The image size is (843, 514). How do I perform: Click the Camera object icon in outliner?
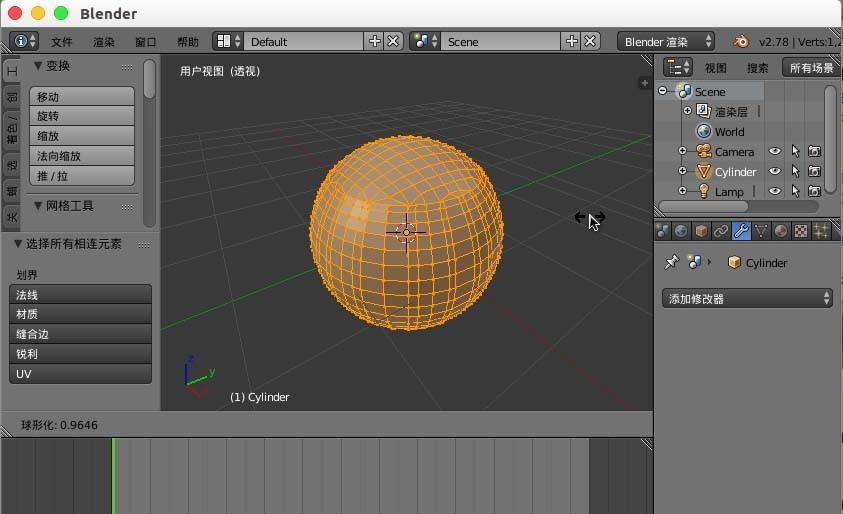pos(704,151)
